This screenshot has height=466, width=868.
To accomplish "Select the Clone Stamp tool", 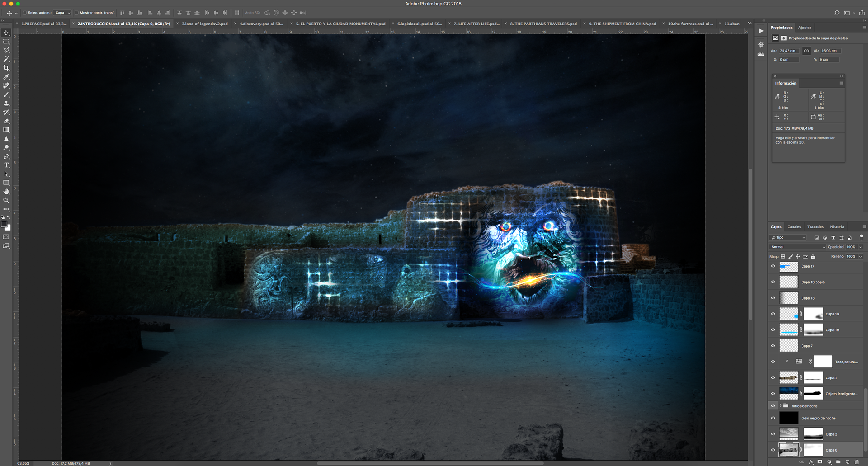I will click(6, 103).
